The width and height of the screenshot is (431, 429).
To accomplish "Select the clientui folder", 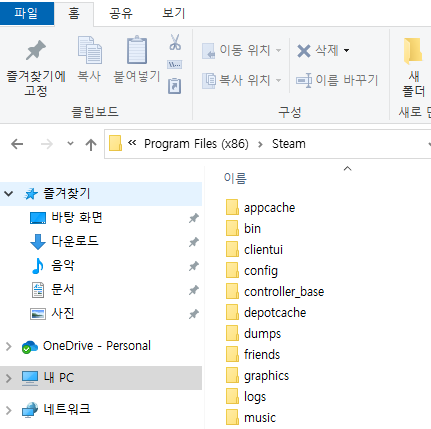I will pos(263,250).
